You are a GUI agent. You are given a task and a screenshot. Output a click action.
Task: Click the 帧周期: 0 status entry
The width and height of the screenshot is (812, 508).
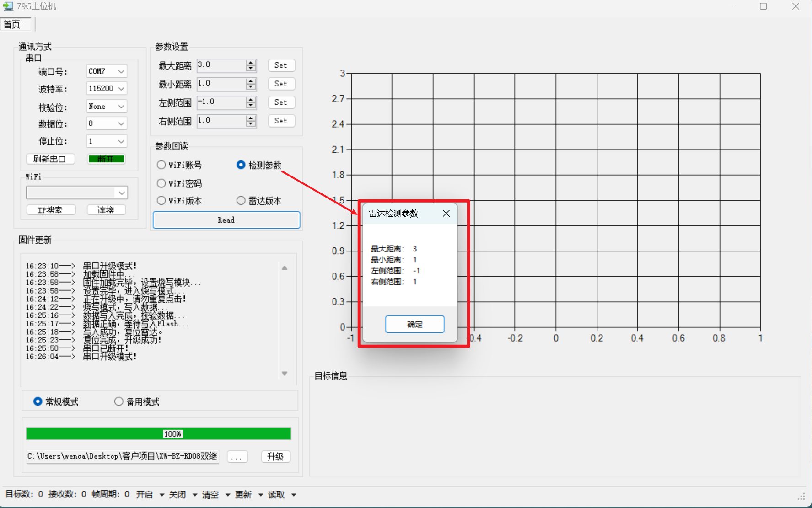111,494
